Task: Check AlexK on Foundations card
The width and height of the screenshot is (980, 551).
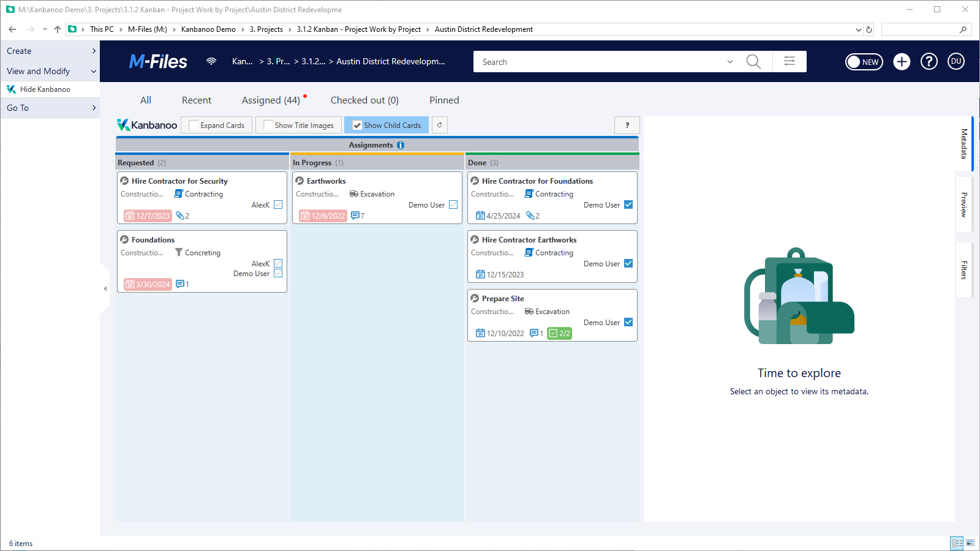Action: point(278,263)
